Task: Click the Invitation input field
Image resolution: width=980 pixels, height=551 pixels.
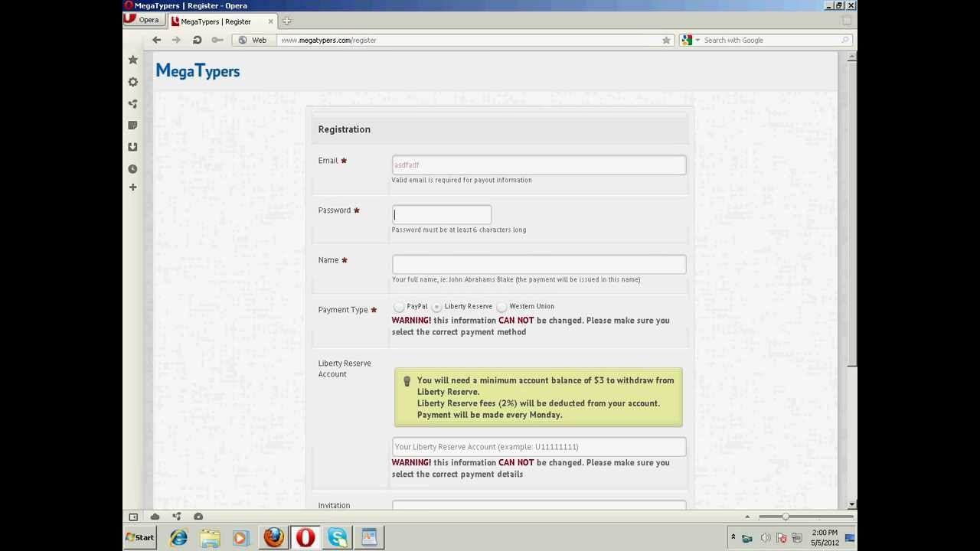Action: [x=539, y=505]
